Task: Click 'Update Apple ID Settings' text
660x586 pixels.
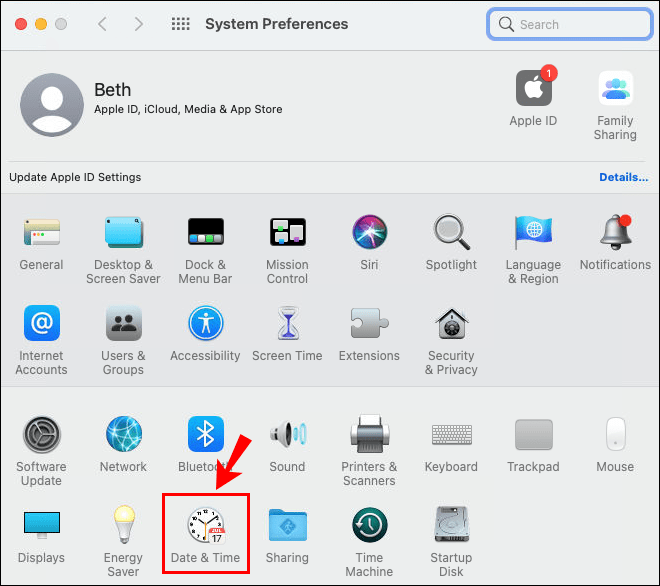Action: (75, 177)
